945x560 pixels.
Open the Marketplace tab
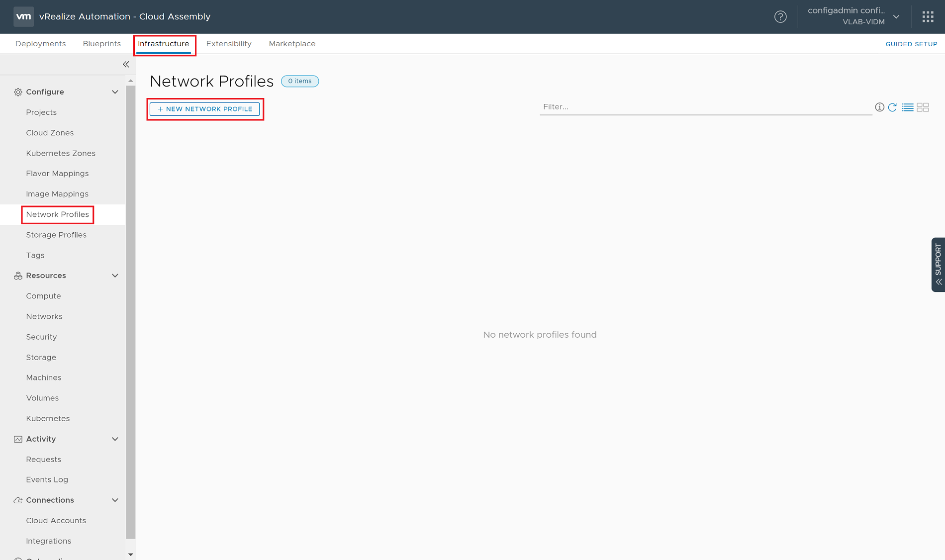pyautogui.click(x=292, y=43)
